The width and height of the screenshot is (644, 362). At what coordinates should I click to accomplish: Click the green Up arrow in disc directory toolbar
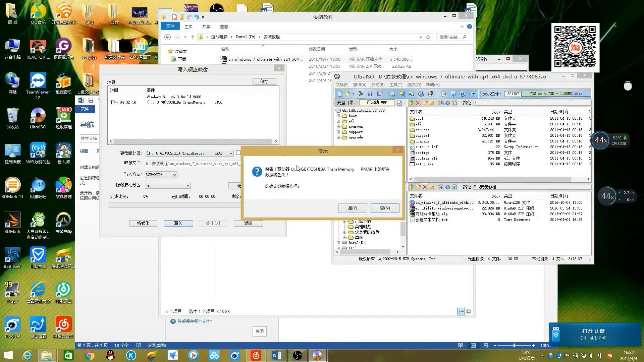pos(412,103)
